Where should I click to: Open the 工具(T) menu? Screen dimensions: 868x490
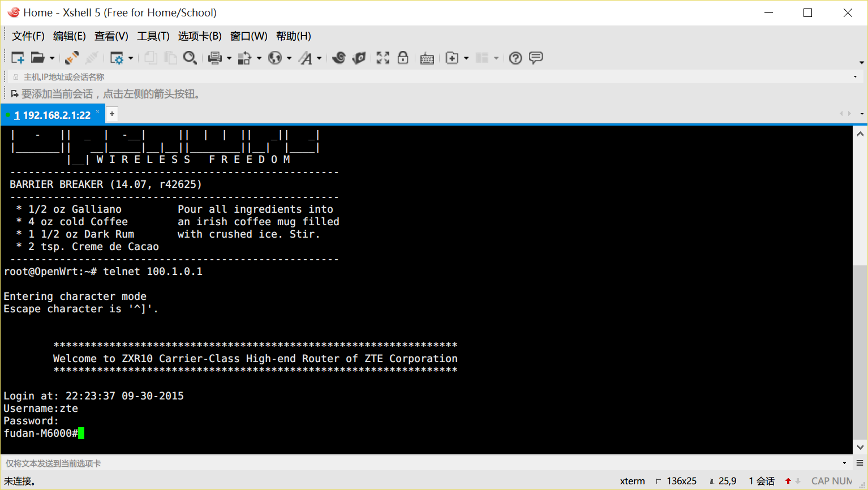tap(153, 36)
